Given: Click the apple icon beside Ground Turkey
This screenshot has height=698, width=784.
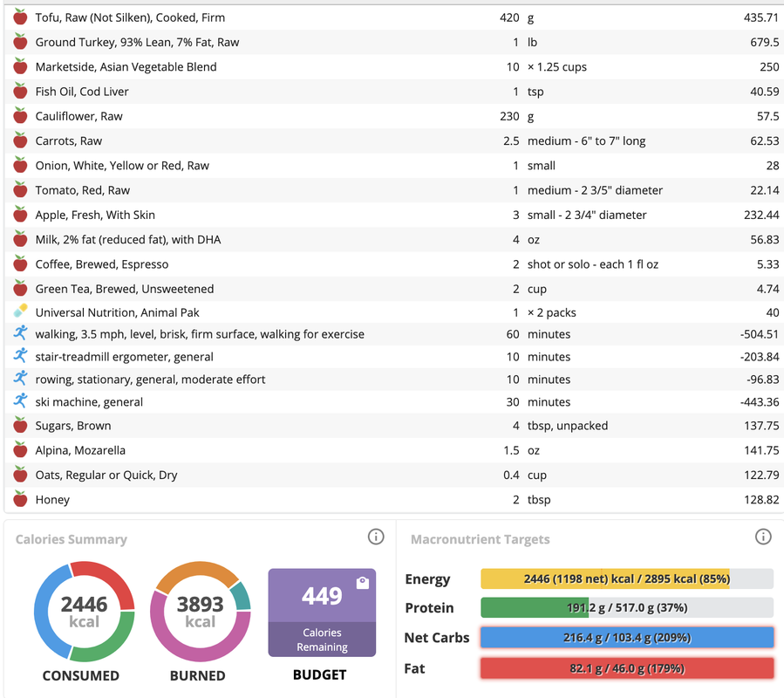Looking at the screenshot, I should (x=20, y=42).
